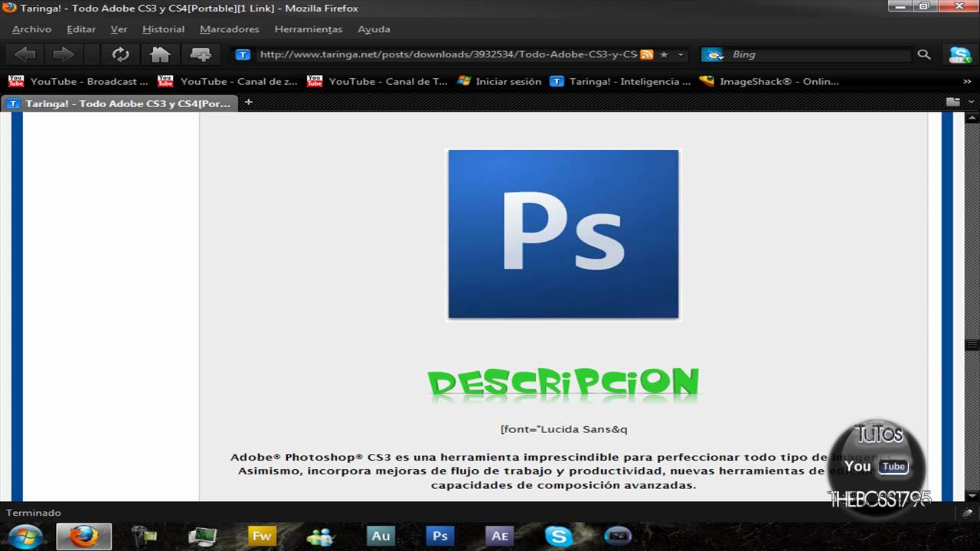Open the Skype toolbar extension icon
This screenshot has width=980, height=551.
click(960, 54)
